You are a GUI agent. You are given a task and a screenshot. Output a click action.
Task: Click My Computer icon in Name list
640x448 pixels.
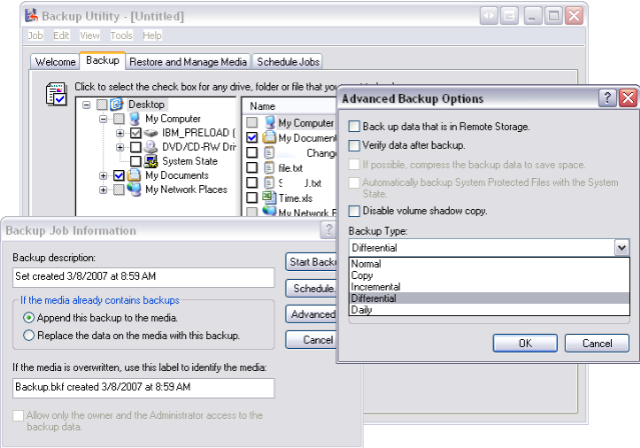269,122
